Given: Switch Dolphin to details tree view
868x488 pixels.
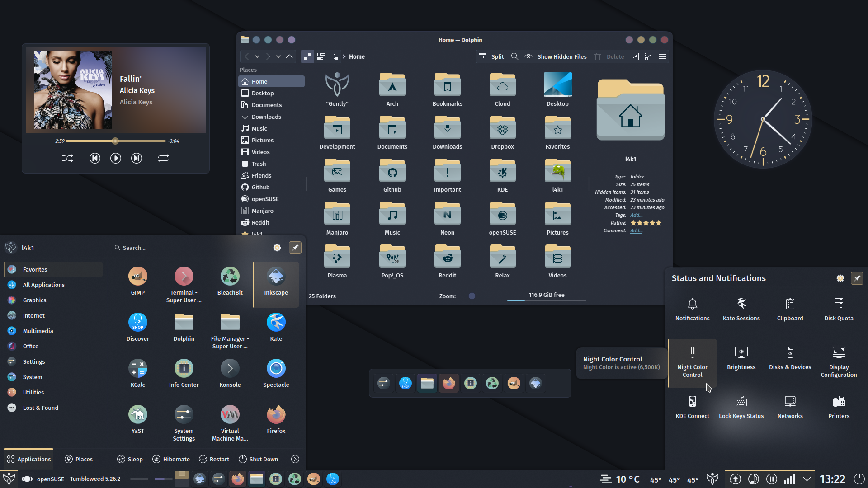Looking at the screenshot, I should pos(335,56).
